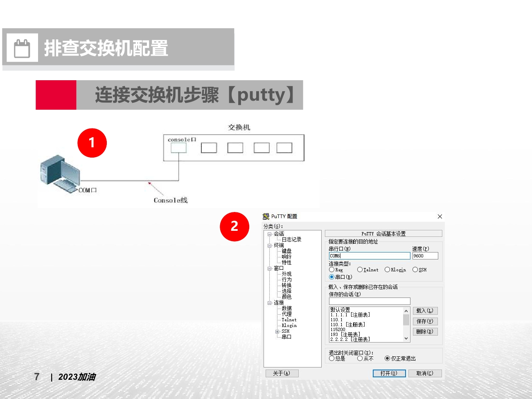This screenshot has width=532, height=399.
Task: Choose the Telnet connection type
Action: click(x=360, y=269)
